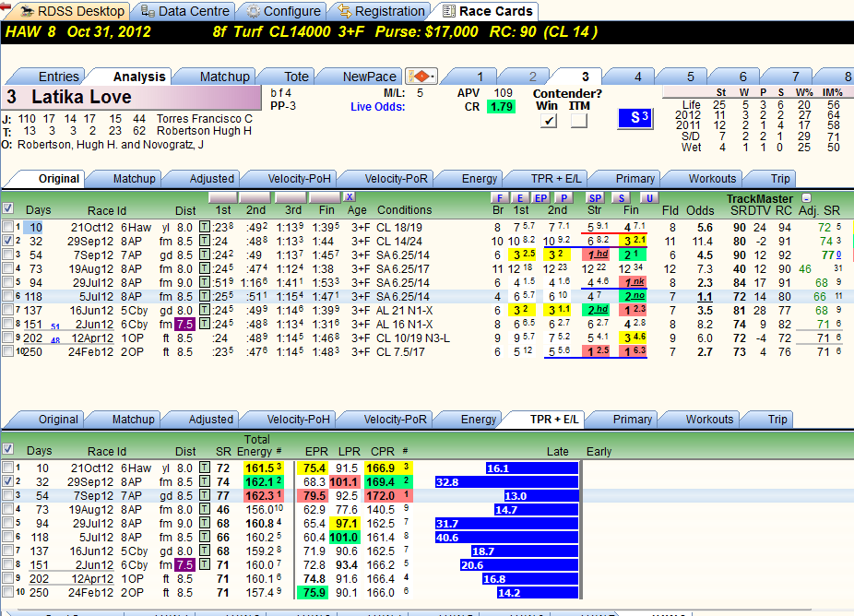Click the database icon on Data Centre tab
The height and width of the screenshot is (616, 854).
[x=147, y=10]
